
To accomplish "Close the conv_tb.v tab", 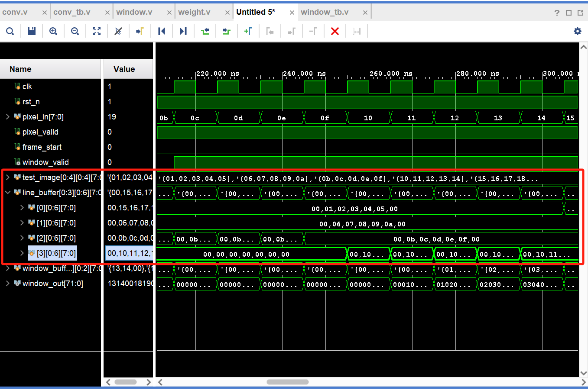I will point(107,13).
